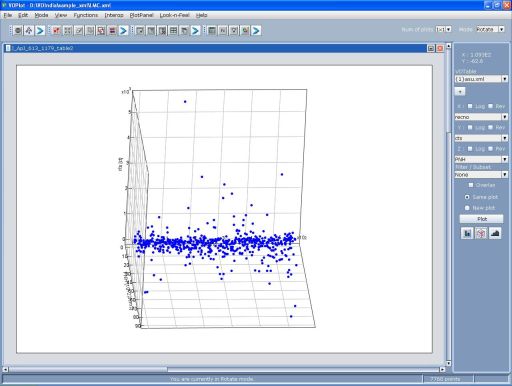512x386 pixels.
Task: Click the red overlapping-squares toolbar icon
Action: click(101, 31)
